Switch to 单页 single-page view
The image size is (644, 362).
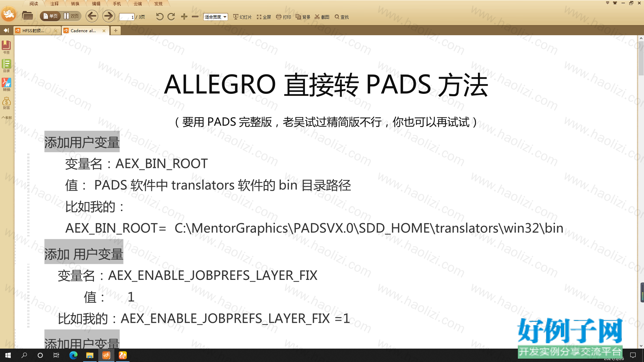(x=50, y=16)
